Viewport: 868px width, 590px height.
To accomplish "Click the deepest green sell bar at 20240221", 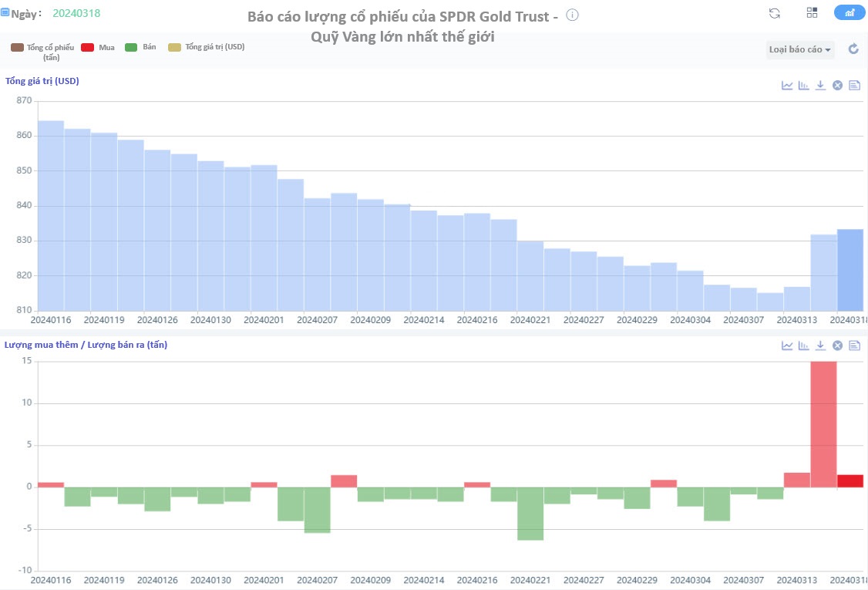I will point(530,514).
